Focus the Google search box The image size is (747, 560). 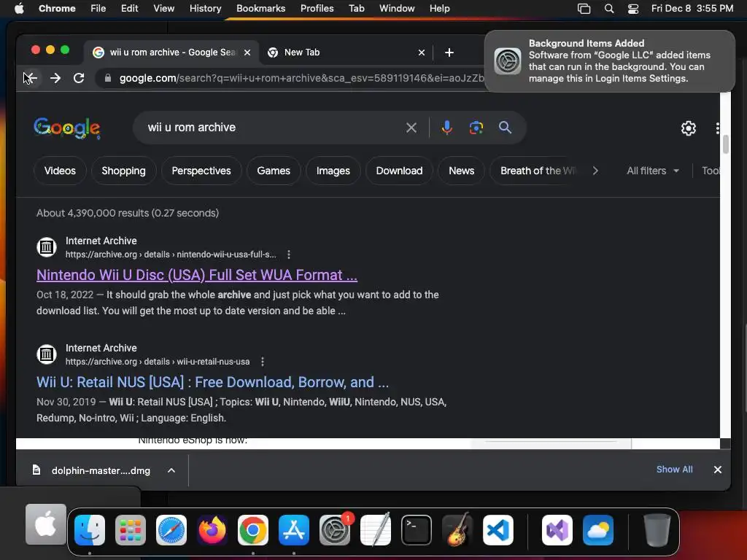tap(271, 128)
